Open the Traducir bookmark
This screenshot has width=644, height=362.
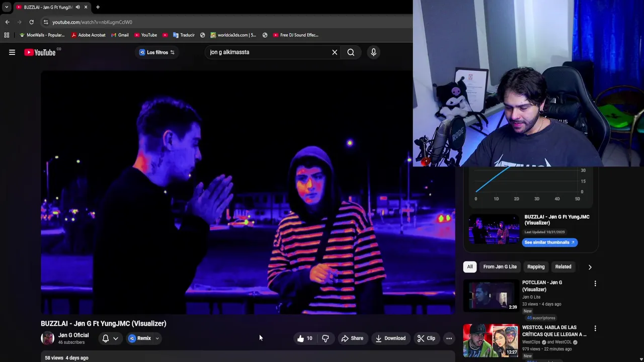[x=184, y=35]
